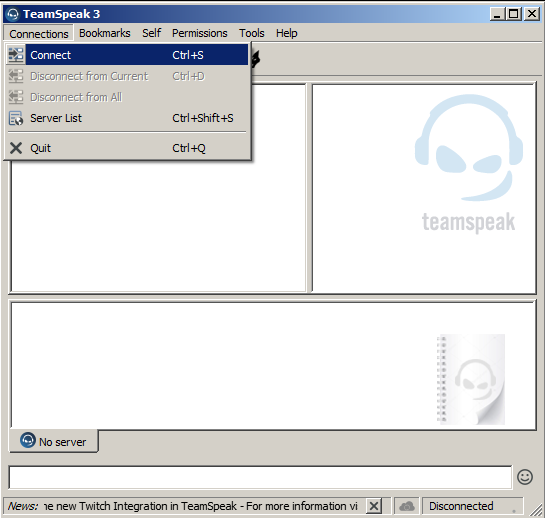
Task: Open the Help menu
Action: coord(286,33)
